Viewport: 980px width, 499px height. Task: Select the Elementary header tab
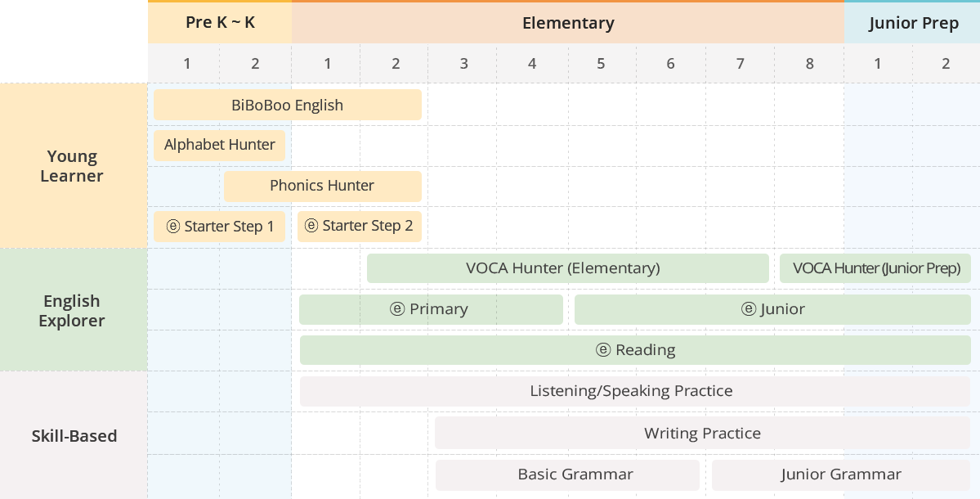coord(568,23)
